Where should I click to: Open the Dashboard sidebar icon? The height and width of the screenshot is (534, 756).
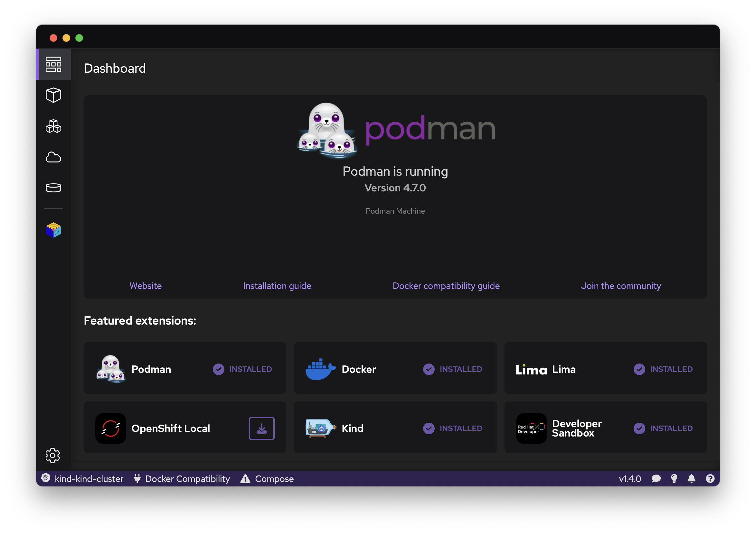(53, 64)
